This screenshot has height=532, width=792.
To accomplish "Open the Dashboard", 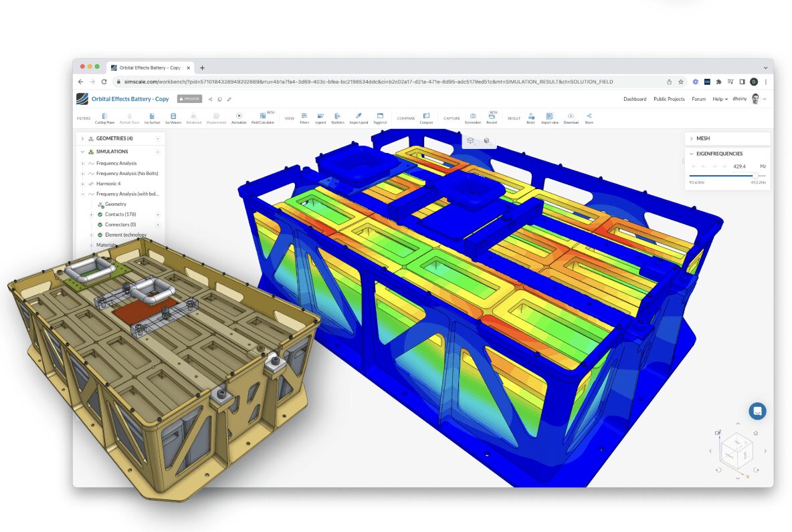I will click(634, 98).
